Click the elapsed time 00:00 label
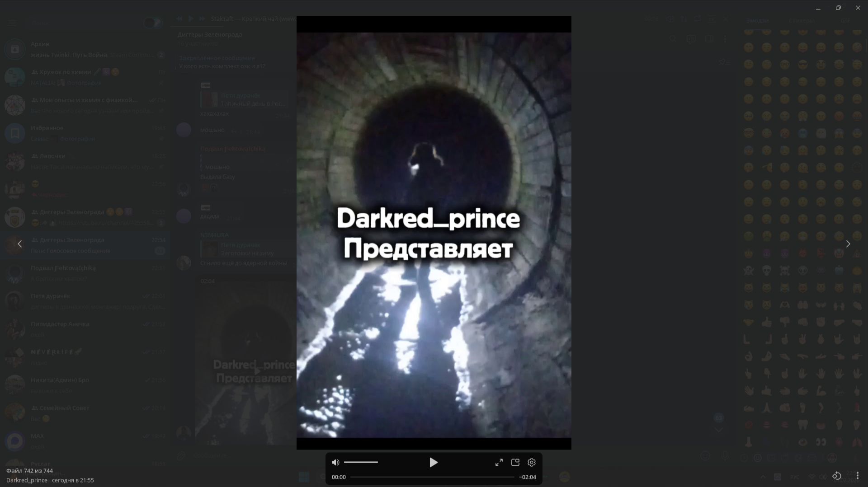Image resolution: width=868 pixels, height=487 pixels. (339, 477)
